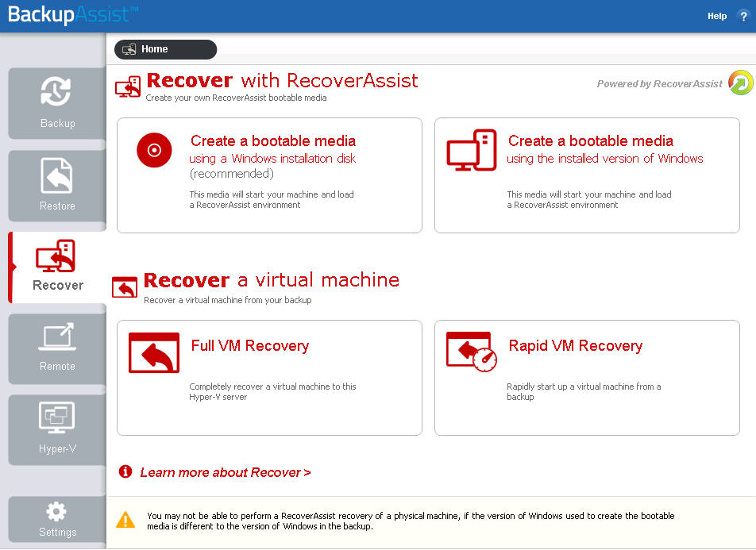Click the computer icon for installed Windows media

tap(472, 150)
